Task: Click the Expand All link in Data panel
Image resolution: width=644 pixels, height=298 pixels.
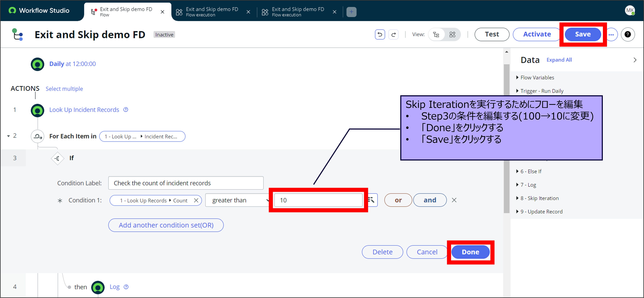Action: (559, 60)
